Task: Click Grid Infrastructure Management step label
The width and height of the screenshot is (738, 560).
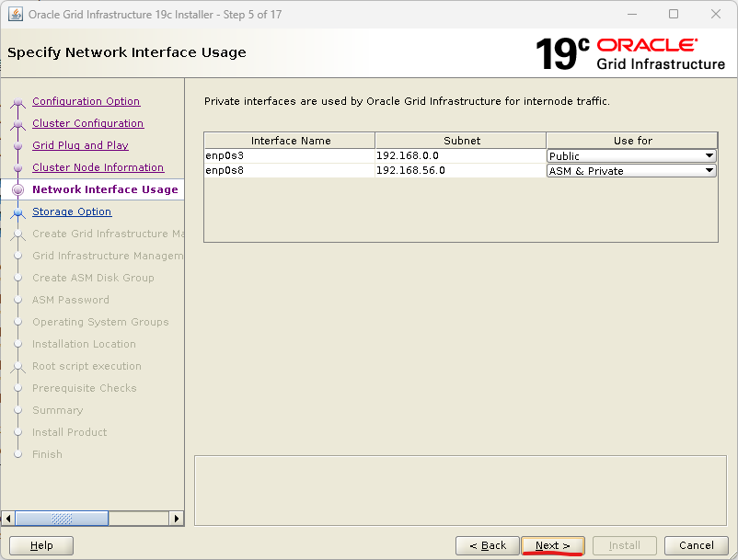Action: tap(108, 256)
